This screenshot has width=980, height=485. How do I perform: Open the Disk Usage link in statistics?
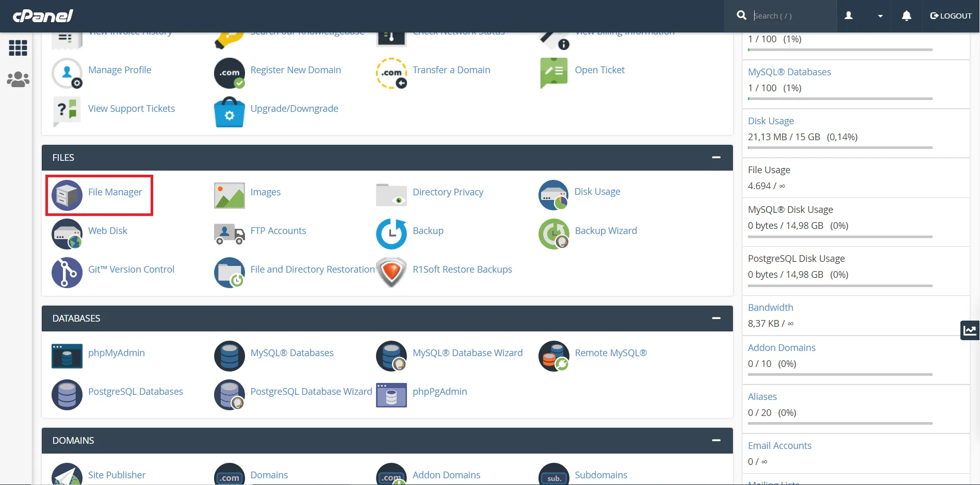(771, 121)
